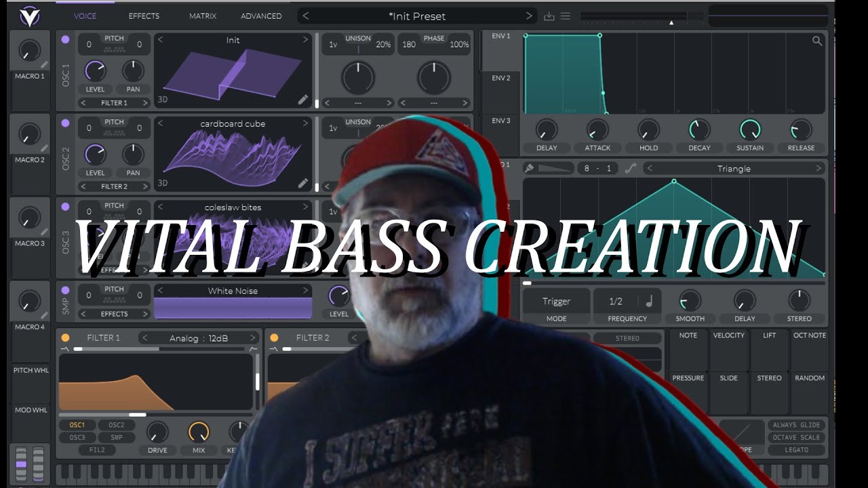Viewport: 868px width, 488px height.
Task: Switch to the ADVANCED tab
Action: click(x=261, y=16)
